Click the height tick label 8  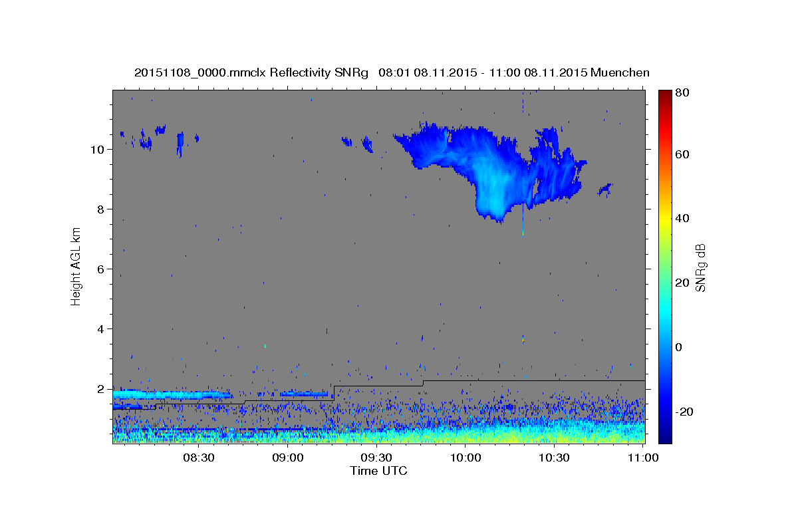coord(102,209)
